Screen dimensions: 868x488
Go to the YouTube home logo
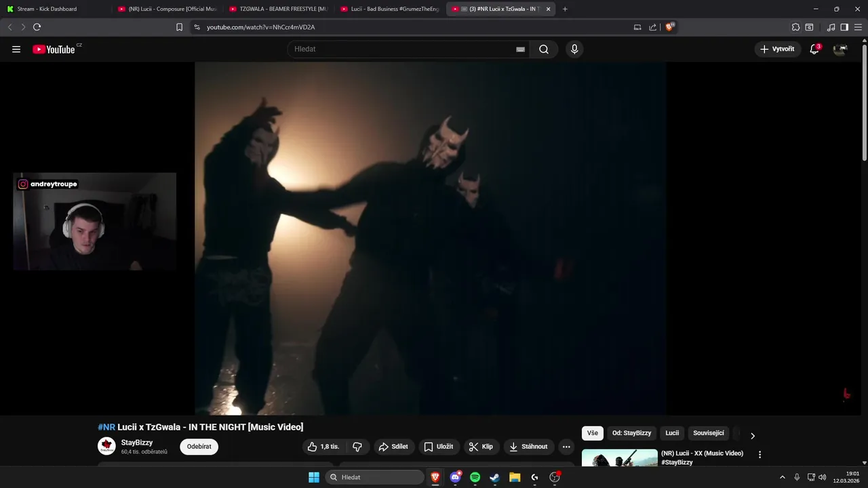pos(54,49)
